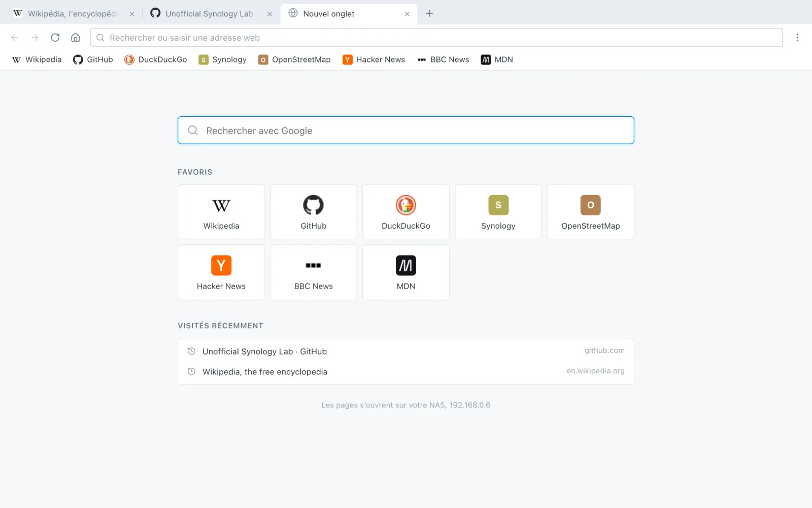Image resolution: width=812 pixels, height=508 pixels.
Task: Open Synology bookmark in bookmarks bar
Action: coord(223,59)
